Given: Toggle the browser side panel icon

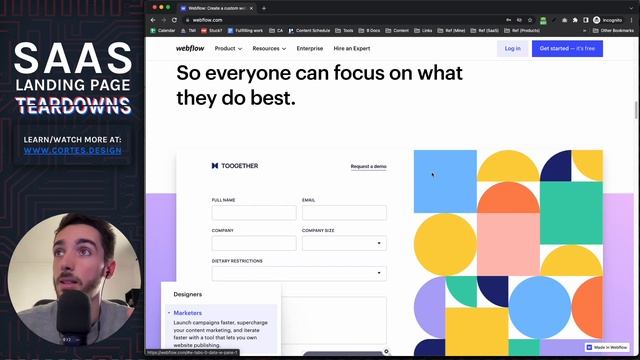Looking at the screenshot, I should click(x=586, y=20).
